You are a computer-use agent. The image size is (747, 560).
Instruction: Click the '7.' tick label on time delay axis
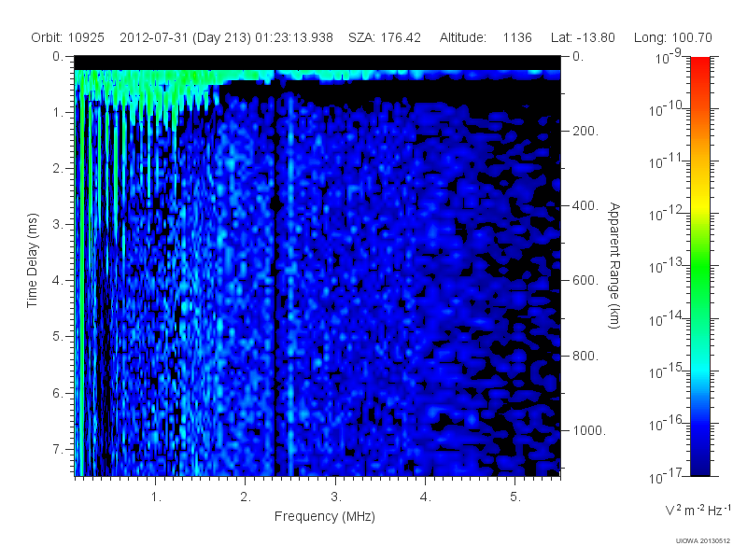tap(58, 449)
